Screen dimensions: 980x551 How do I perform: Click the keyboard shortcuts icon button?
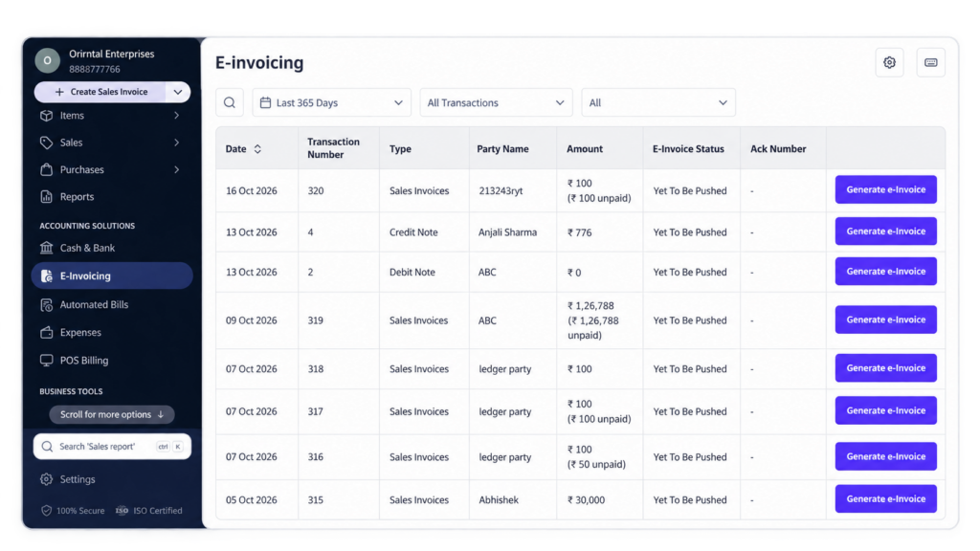pyautogui.click(x=930, y=62)
